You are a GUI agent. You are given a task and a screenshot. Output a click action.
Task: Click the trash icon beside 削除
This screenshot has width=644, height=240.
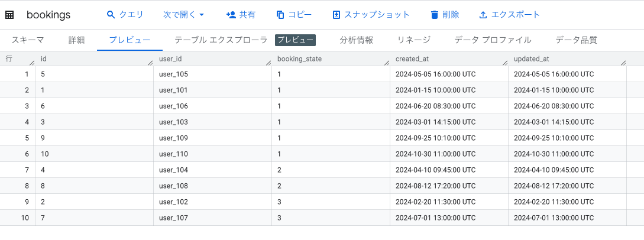[435, 15]
